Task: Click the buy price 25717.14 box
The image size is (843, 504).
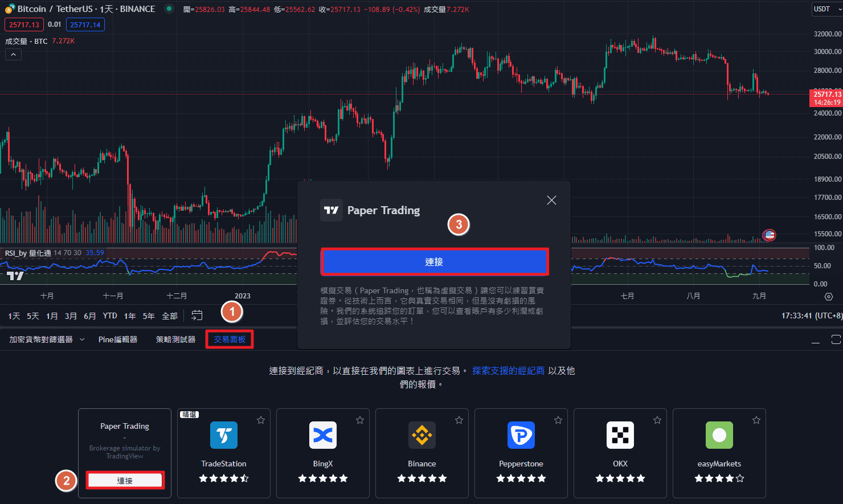Action: coord(85,24)
